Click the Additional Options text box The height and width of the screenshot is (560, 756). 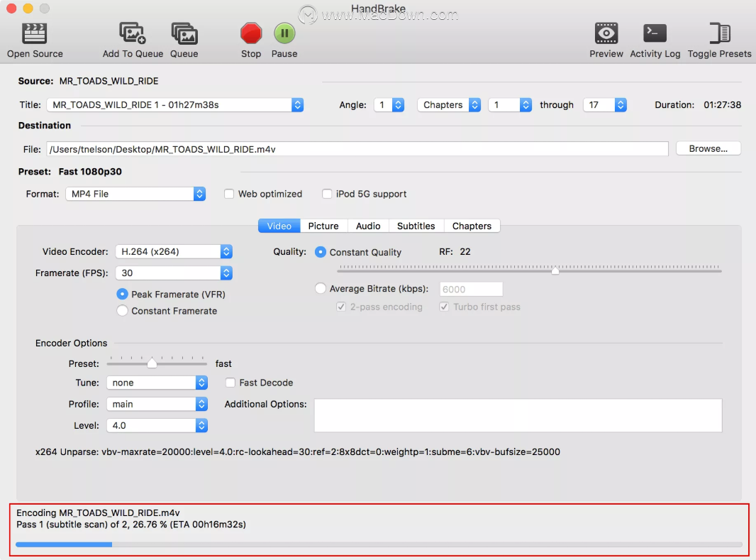[518, 415]
